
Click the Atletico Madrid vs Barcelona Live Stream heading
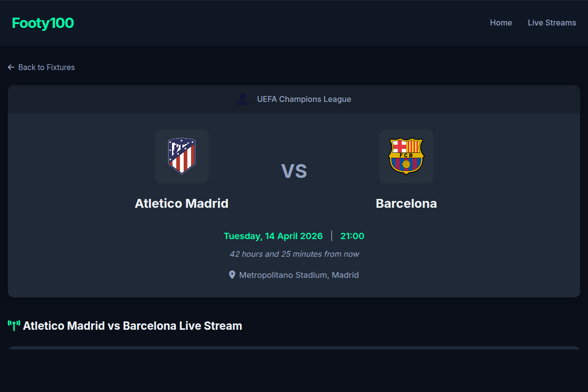132,325
